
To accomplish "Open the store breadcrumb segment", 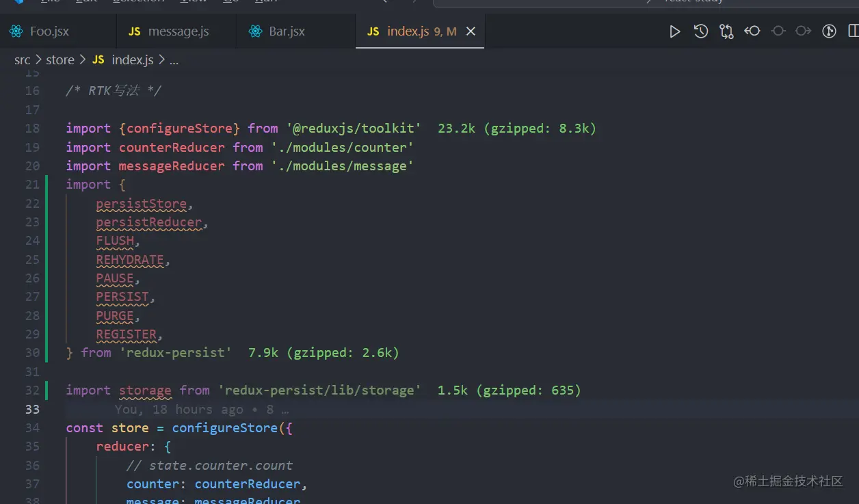I will [60, 60].
